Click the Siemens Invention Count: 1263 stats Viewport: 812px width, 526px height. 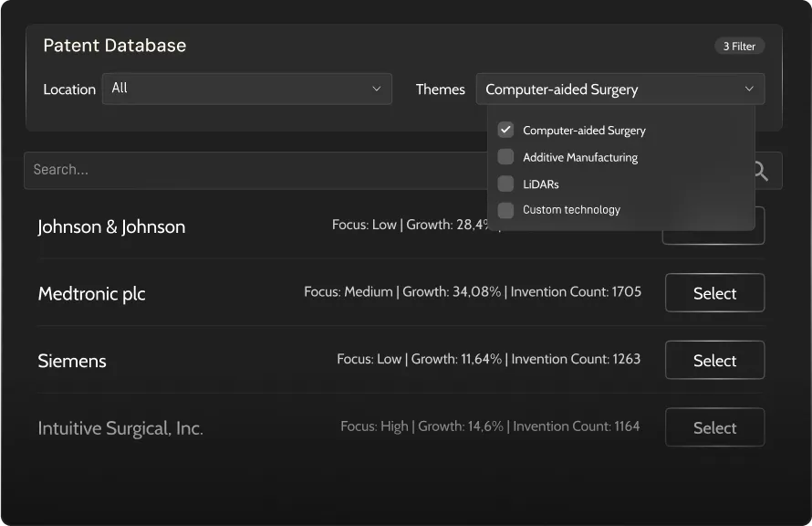[x=576, y=359]
